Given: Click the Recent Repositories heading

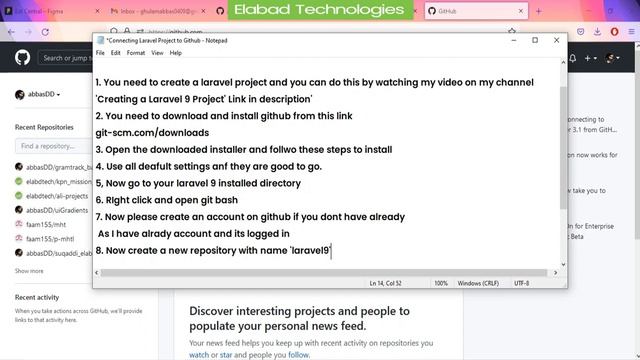Looking at the screenshot, I should coord(44,127).
